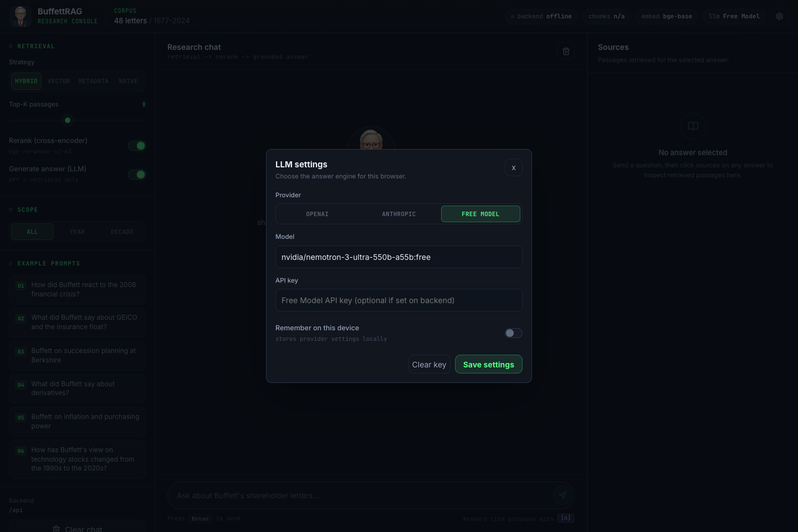
Task: Click the '48 letters' corpus text
Action: click(x=130, y=21)
